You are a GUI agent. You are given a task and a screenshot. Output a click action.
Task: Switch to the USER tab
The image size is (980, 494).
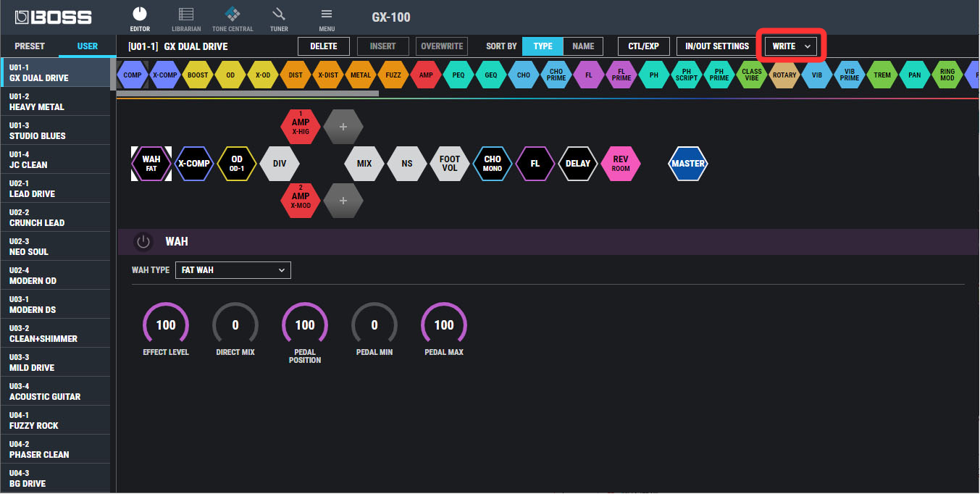[x=88, y=46]
